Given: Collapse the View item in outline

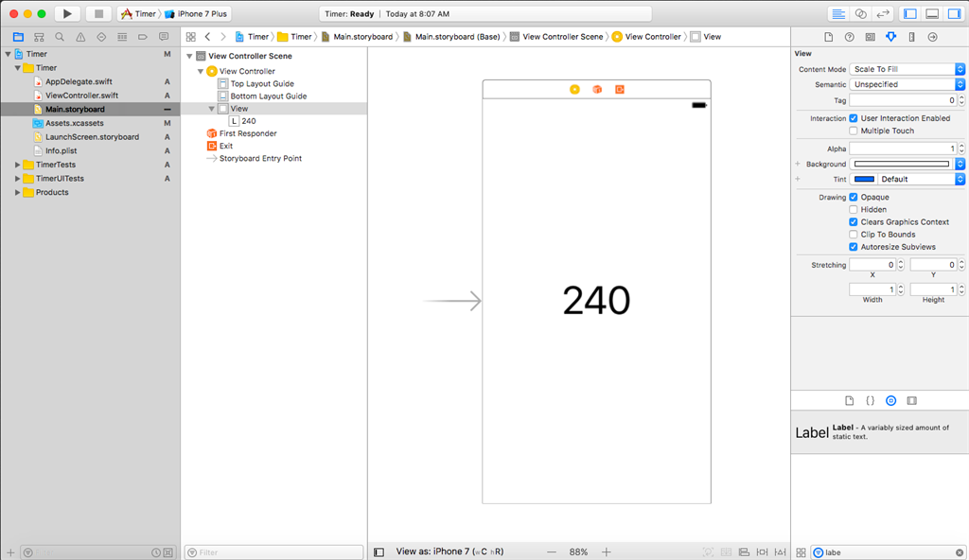Looking at the screenshot, I should 211,108.
